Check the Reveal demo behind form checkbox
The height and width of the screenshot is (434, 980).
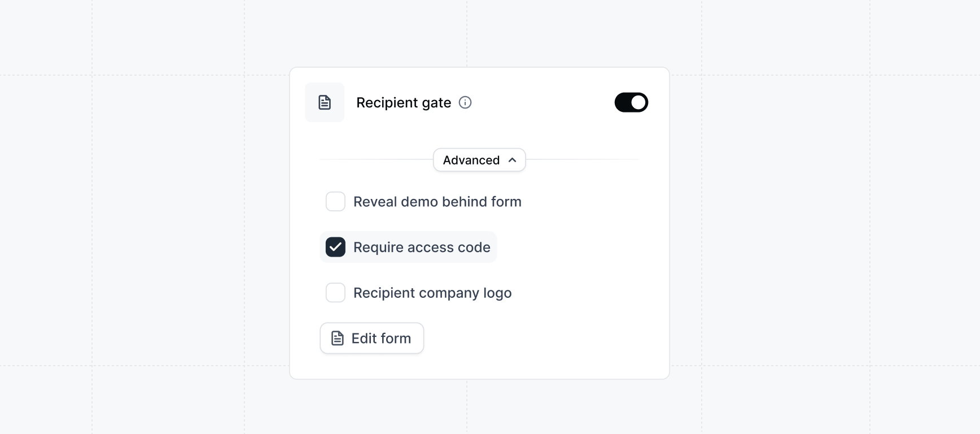(x=335, y=202)
